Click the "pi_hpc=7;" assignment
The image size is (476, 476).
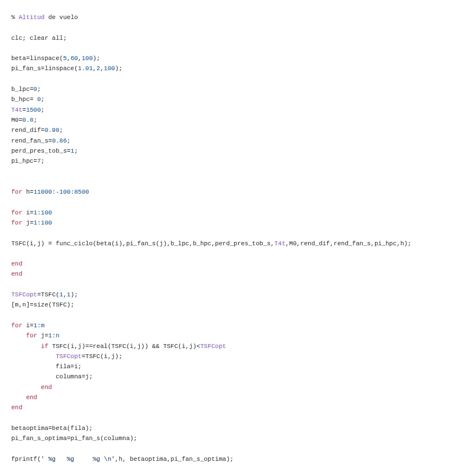click(28, 161)
